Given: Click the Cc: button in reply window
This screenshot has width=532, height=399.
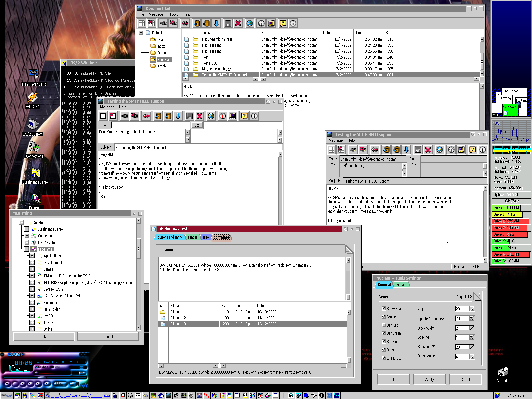Looking at the screenshot, I should point(197,125).
